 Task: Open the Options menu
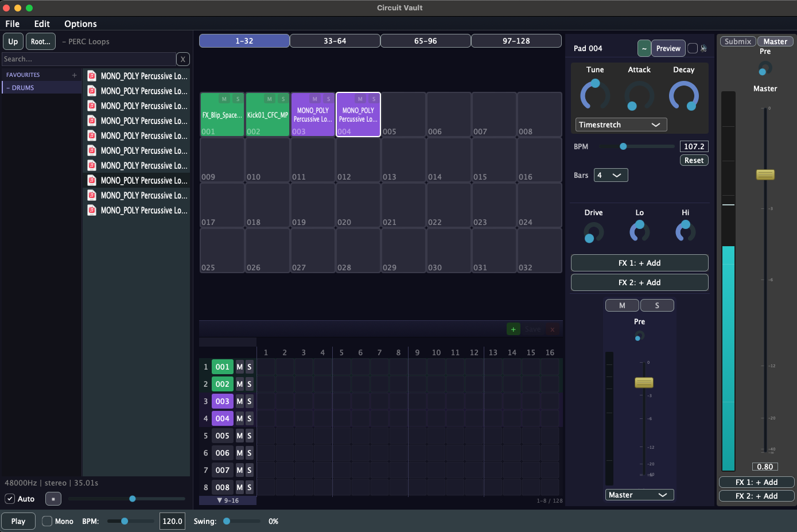80,24
